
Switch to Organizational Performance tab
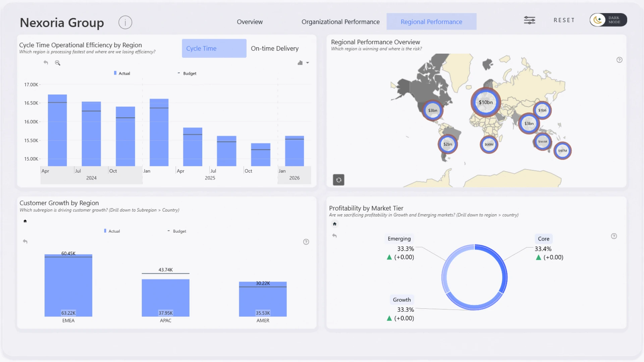tap(340, 22)
